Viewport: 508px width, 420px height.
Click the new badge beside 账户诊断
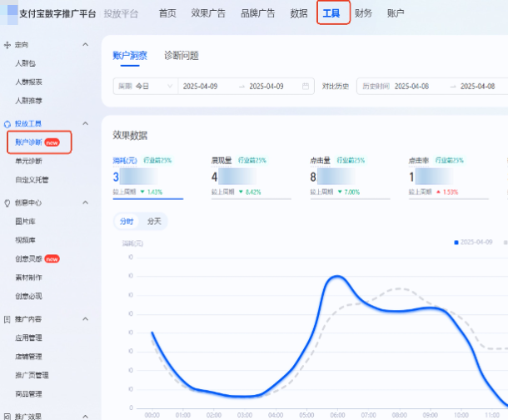[52, 142]
